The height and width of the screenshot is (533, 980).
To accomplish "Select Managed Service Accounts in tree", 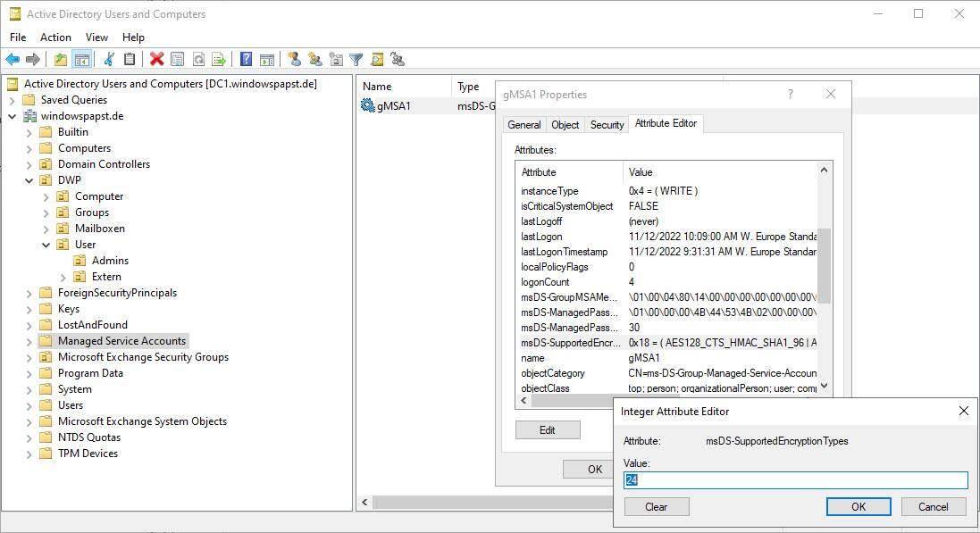I will [x=121, y=341].
